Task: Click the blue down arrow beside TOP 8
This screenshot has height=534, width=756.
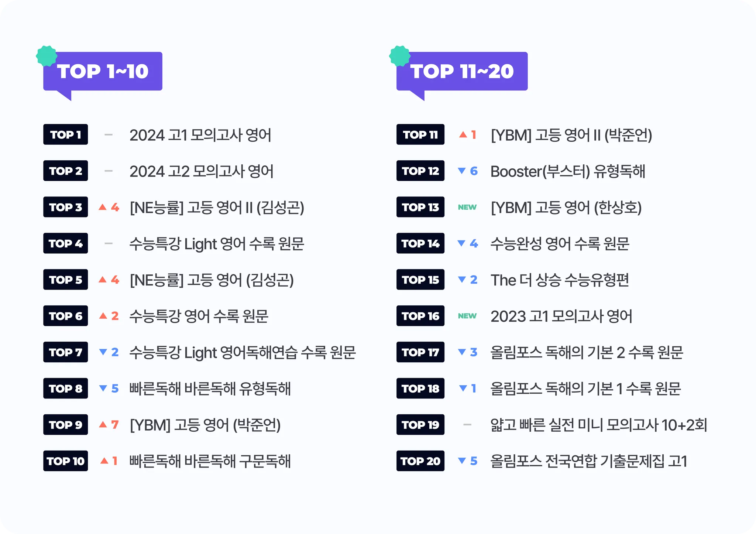Action: (x=103, y=388)
